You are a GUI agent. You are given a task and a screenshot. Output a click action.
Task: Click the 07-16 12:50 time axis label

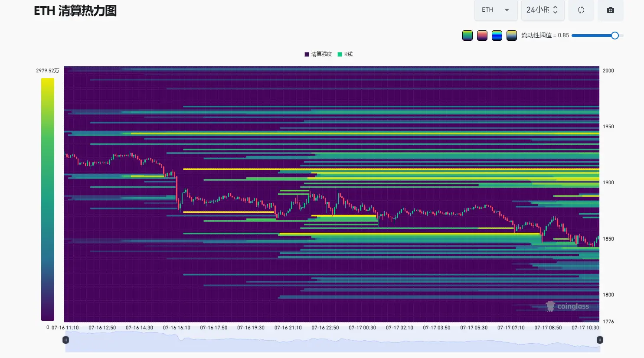click(x=102, y=328)
